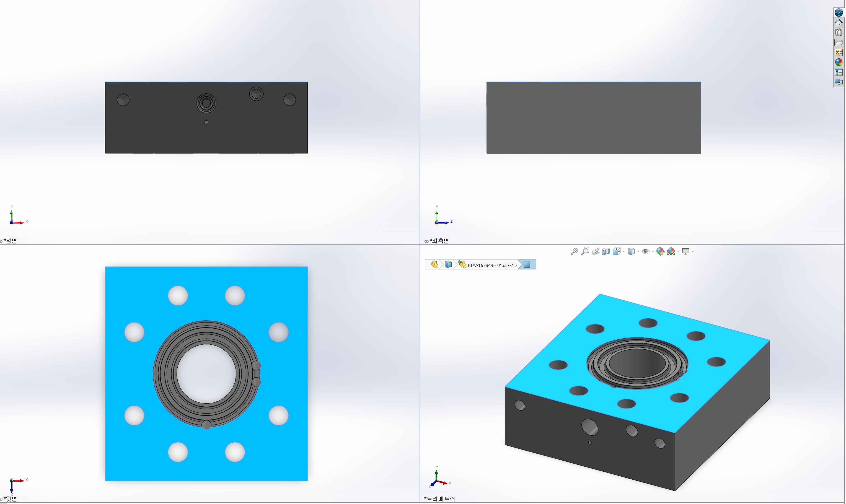Screen dimensions: 846x504
Task: Open the Custom Properties task pane tab
Action: [x=839, y=72]
